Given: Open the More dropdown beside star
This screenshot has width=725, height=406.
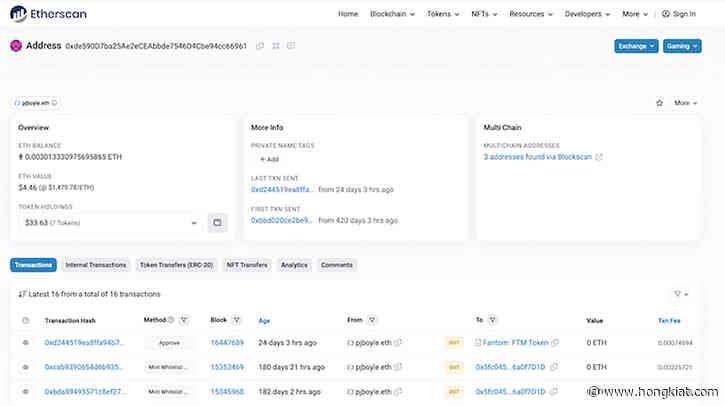Looking at the screenshot, I should [x=686, y=103].
